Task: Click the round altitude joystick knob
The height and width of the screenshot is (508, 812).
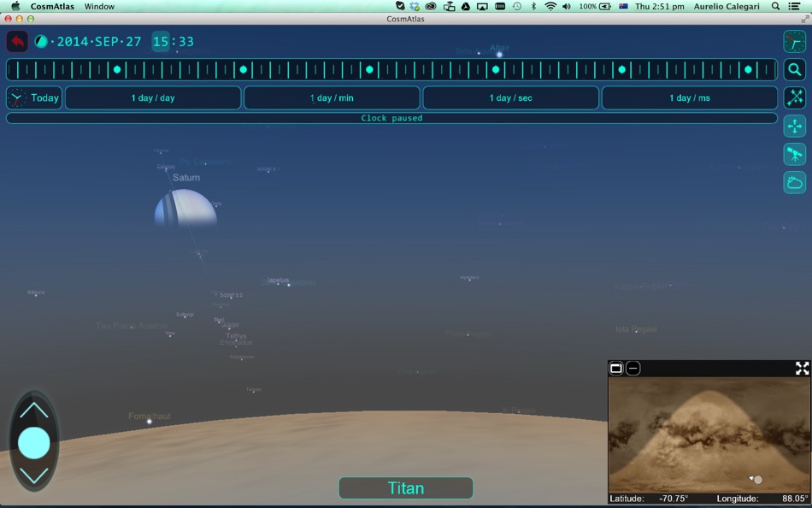Action: click(x=34, y=443)
